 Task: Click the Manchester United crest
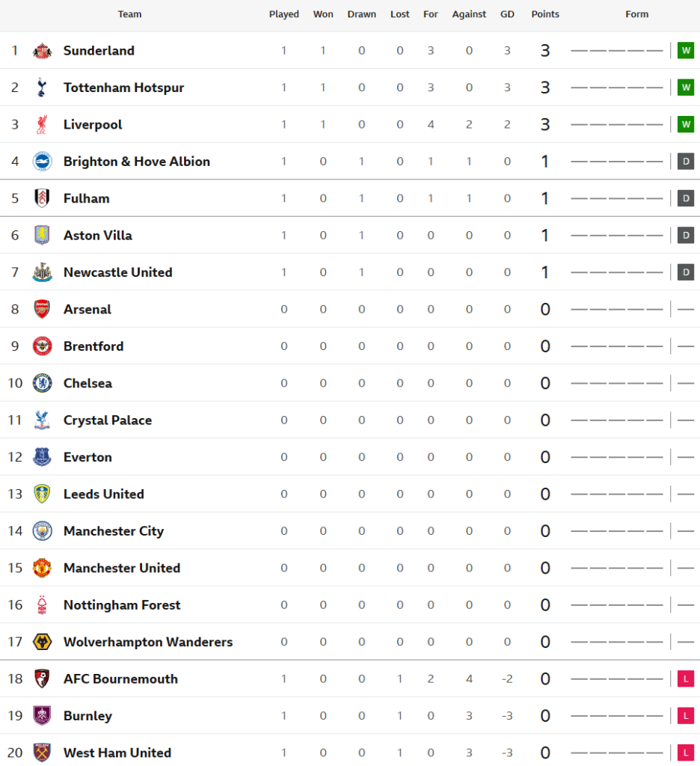(x=42, y=569)
